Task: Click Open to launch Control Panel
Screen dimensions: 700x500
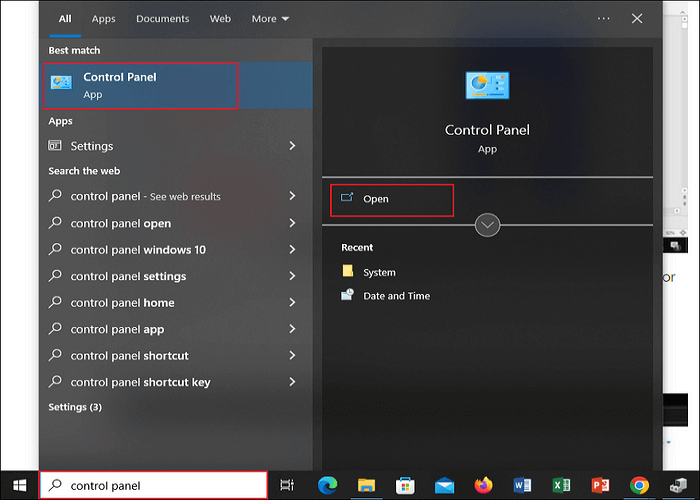Action: tap(392, 199)
